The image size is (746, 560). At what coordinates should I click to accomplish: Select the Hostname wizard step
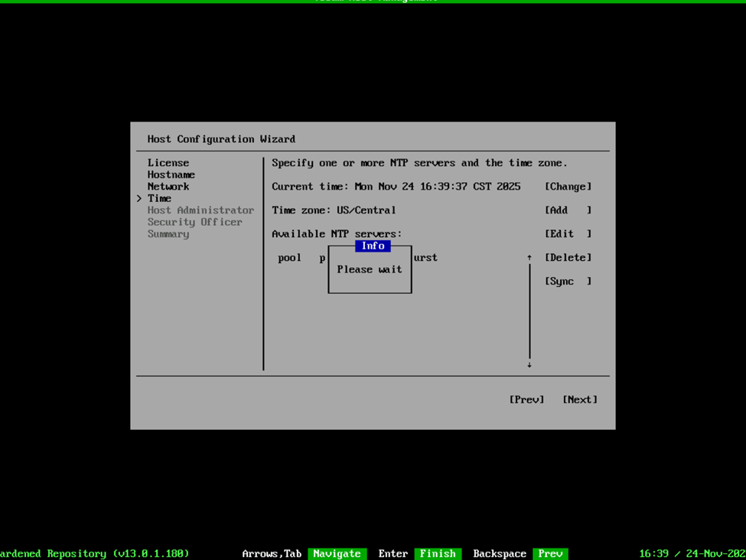click(x=171, y=174)
